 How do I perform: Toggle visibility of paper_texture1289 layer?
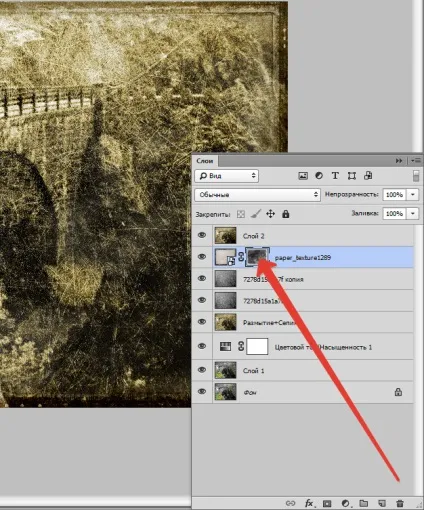click(202, 257)
